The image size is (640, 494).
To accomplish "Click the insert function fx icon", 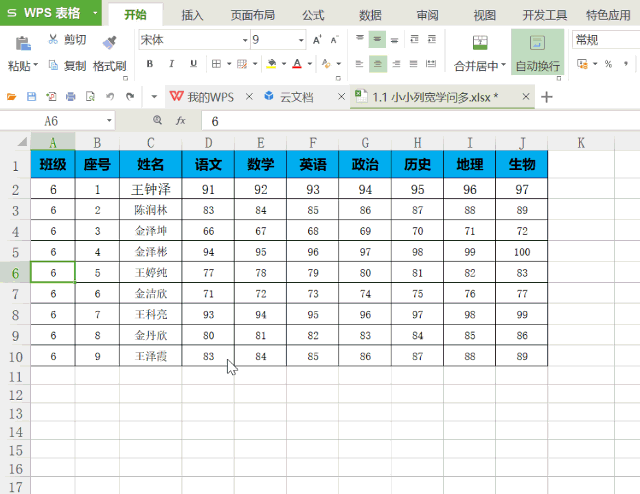I will (x=180, y=120).
